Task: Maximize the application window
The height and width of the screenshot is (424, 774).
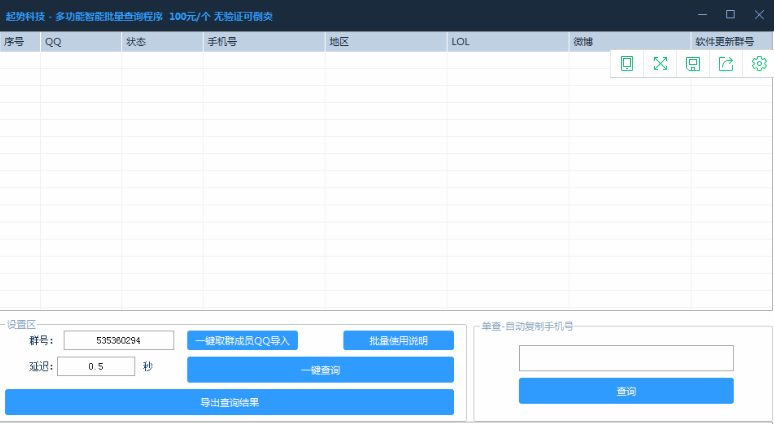Action: 730,14
